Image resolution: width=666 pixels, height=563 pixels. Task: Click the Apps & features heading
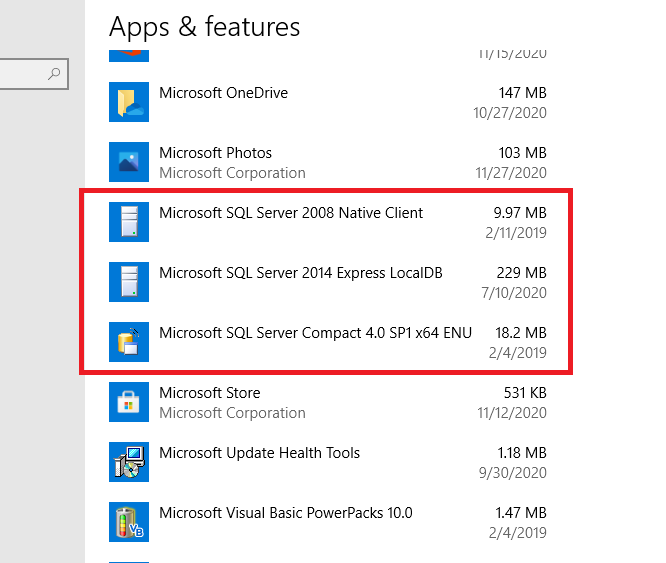click(204, 26)
